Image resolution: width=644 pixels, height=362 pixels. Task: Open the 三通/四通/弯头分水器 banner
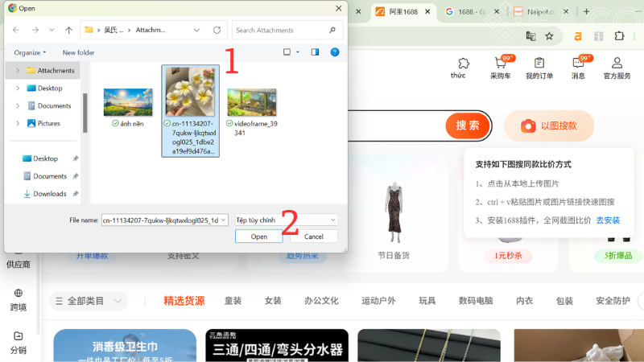coord(277,346)
